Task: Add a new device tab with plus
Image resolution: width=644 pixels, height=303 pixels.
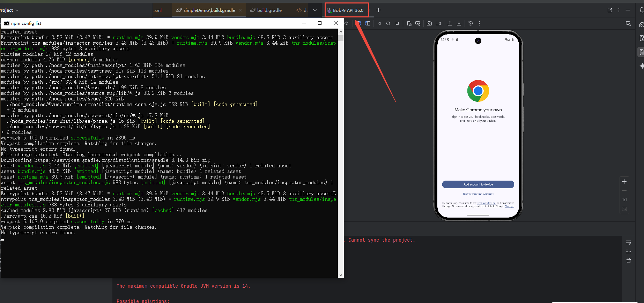Action: tap(378, 10)
